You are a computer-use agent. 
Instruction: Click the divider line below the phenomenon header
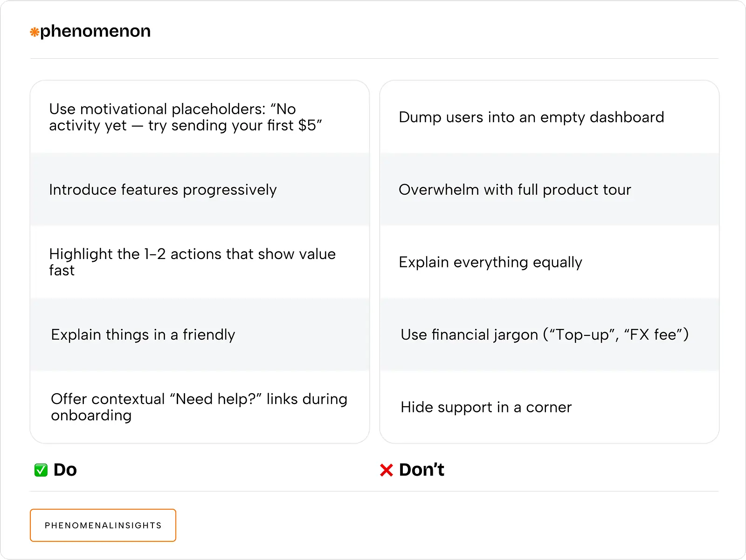[x=374, y=59]
